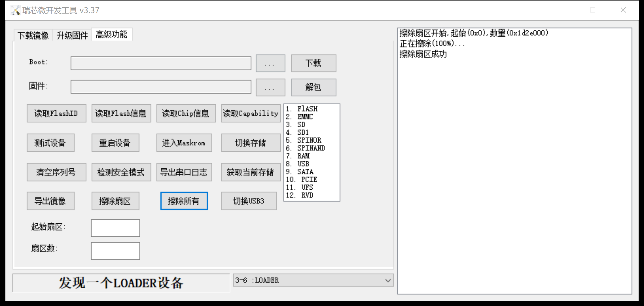Click the 切换存储 button
The height and width of the screenshot is (306, 644).
pyautogui.click(x=251, y=143)
